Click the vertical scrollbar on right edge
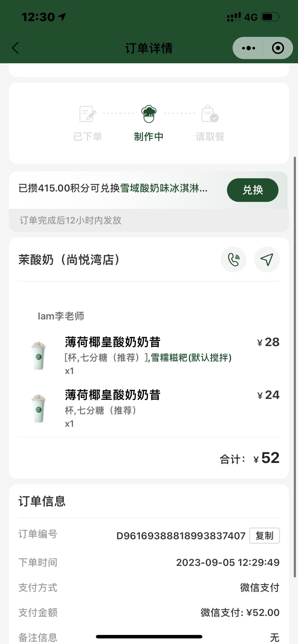 (295, 367)
